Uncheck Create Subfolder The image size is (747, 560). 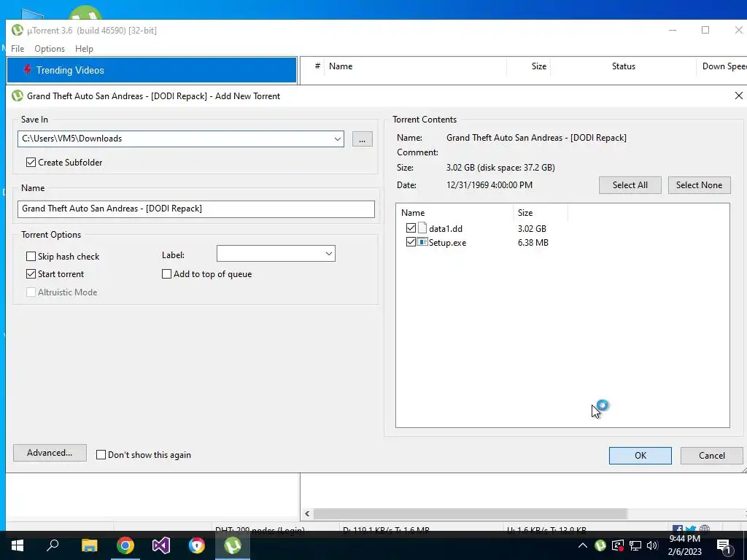(x=31, y=163)
